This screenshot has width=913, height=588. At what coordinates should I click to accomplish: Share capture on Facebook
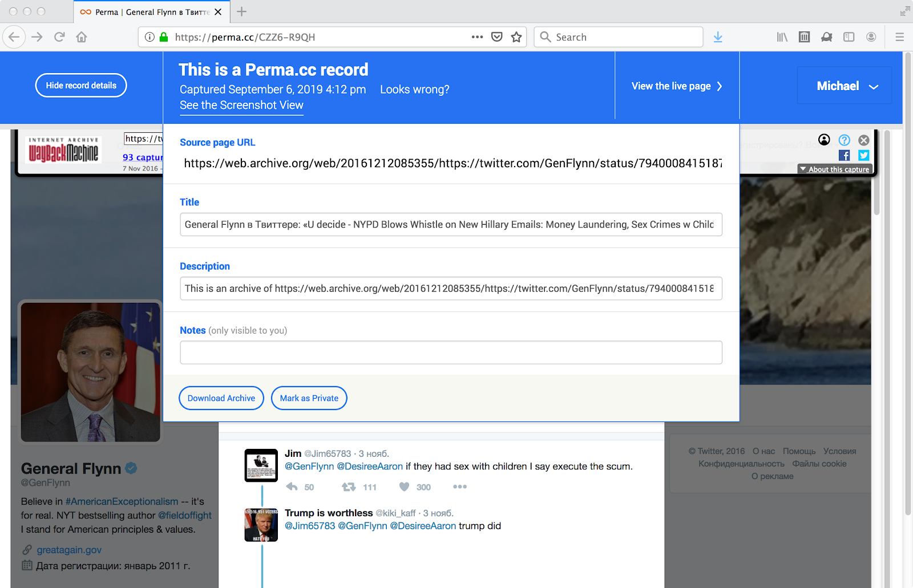(x=845, y=155)
